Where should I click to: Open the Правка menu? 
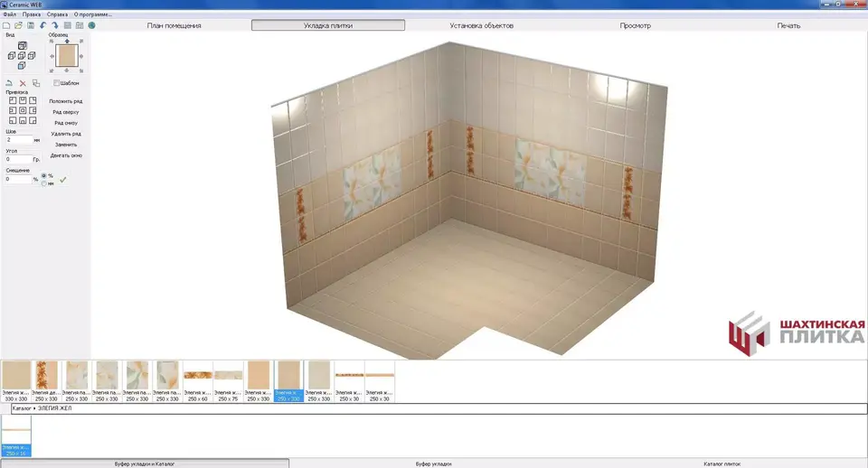tap(32, 14)
